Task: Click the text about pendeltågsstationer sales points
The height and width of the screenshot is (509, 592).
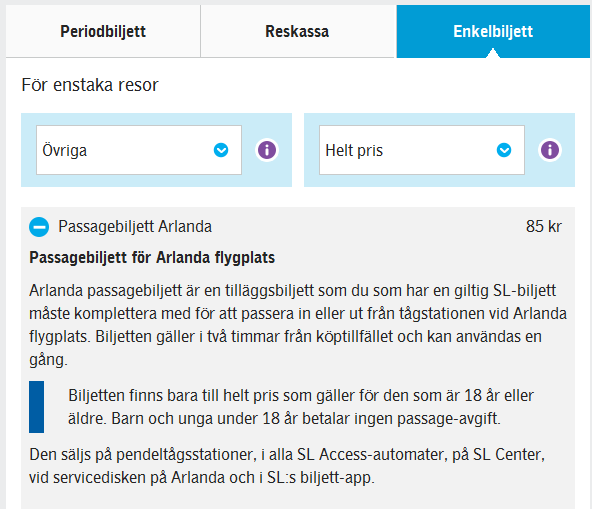Action: pos(287,466)
